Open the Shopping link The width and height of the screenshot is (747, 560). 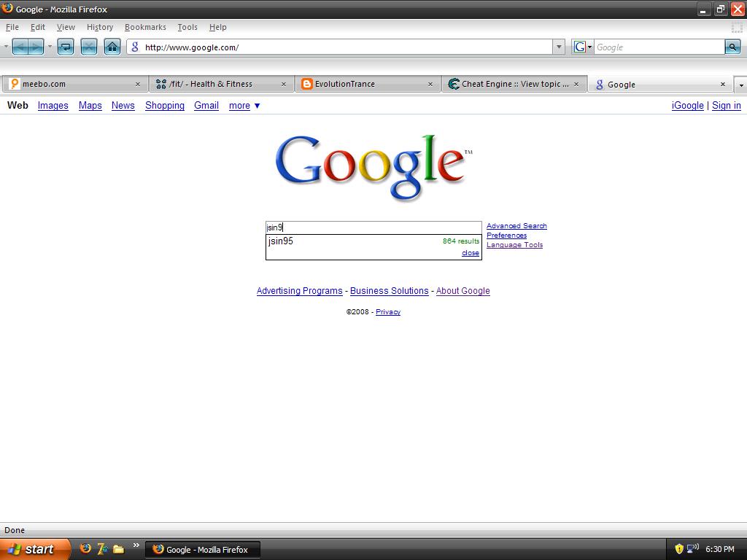coord(165,106)
